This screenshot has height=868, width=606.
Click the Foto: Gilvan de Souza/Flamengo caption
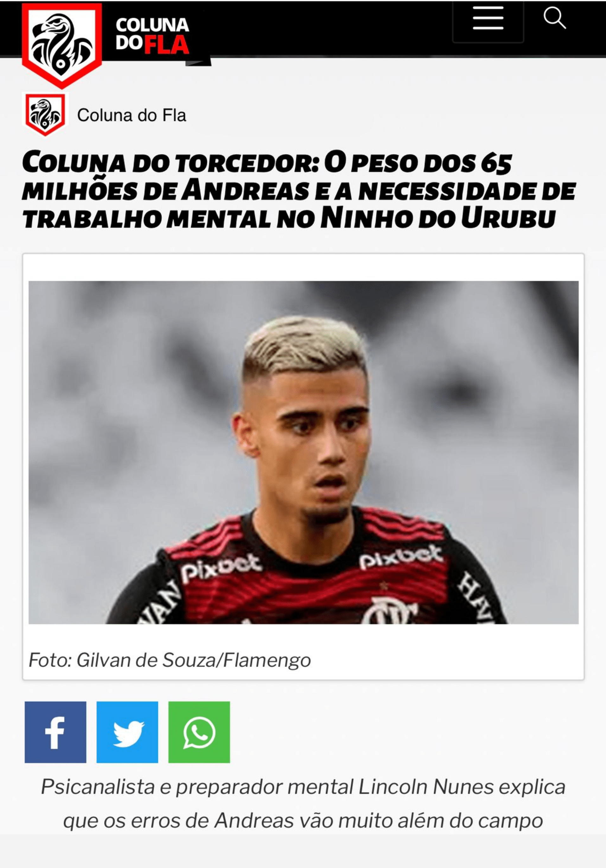(169, 660)
